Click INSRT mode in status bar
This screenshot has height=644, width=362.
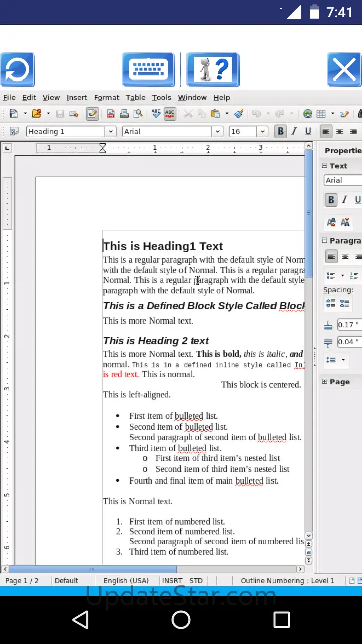point(172,581)
